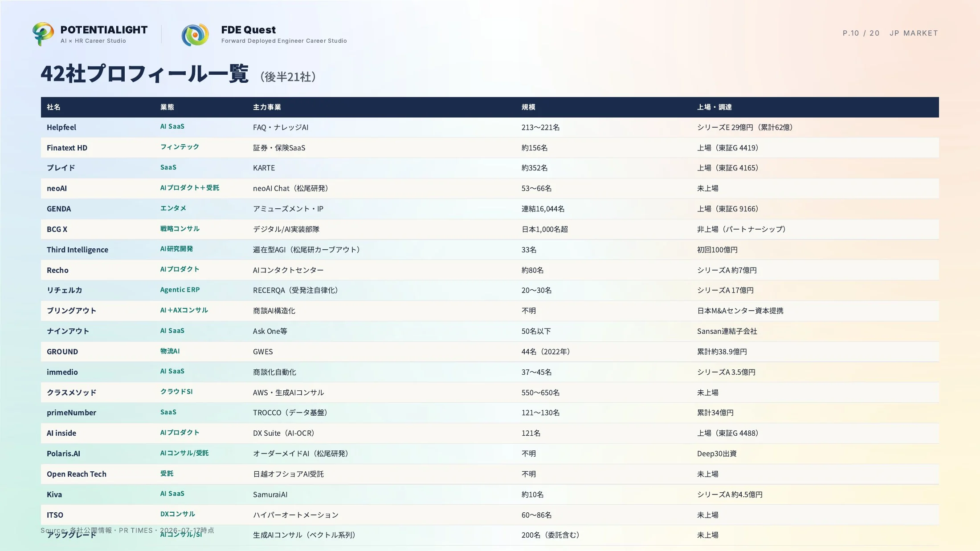Click the DXコンサル category cell

(178, 514)
